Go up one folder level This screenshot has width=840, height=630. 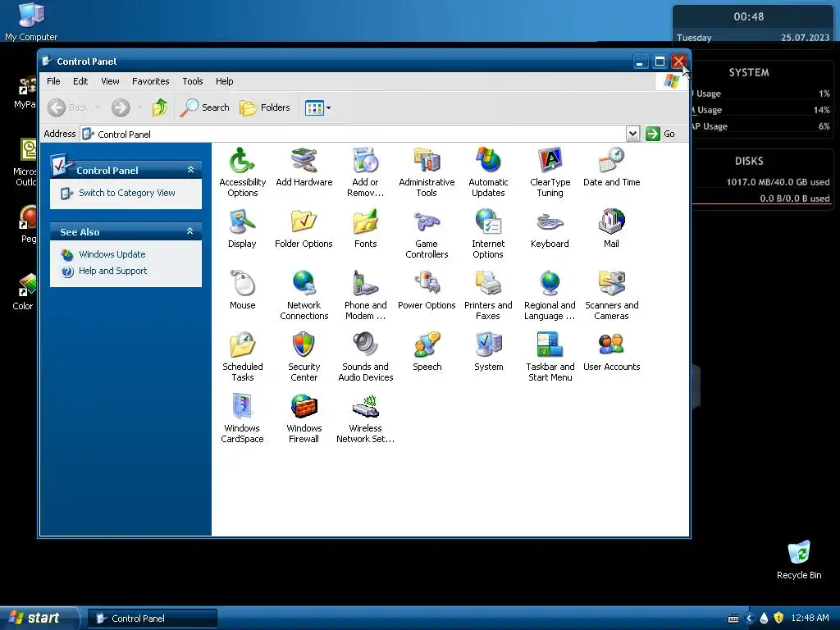[x=160, y=107]
